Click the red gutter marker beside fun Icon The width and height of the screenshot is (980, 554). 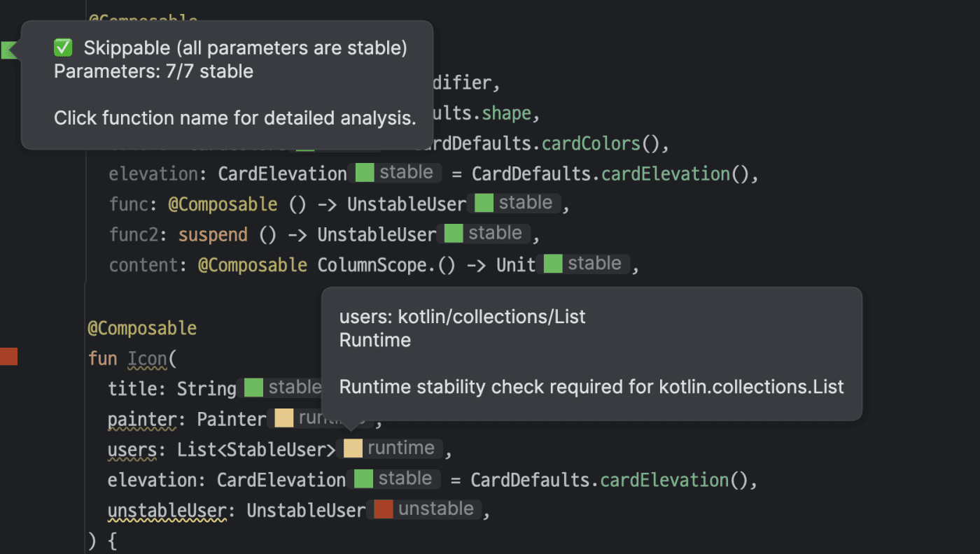(x=8, y=357)
